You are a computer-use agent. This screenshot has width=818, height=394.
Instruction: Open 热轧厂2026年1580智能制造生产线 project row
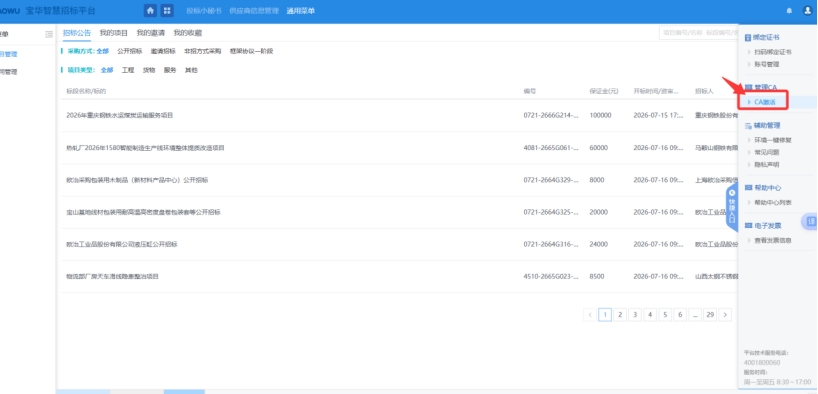click(x=399, y=148)
